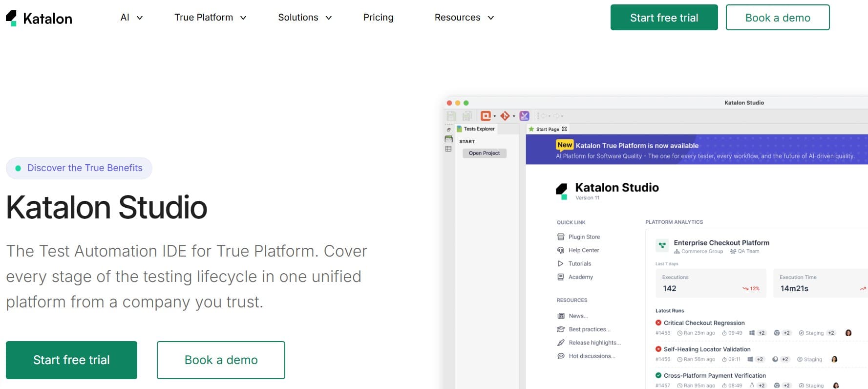Click the forward navigation arrow in Studio toolbar

pyautogui.click(x=556, y=116)
